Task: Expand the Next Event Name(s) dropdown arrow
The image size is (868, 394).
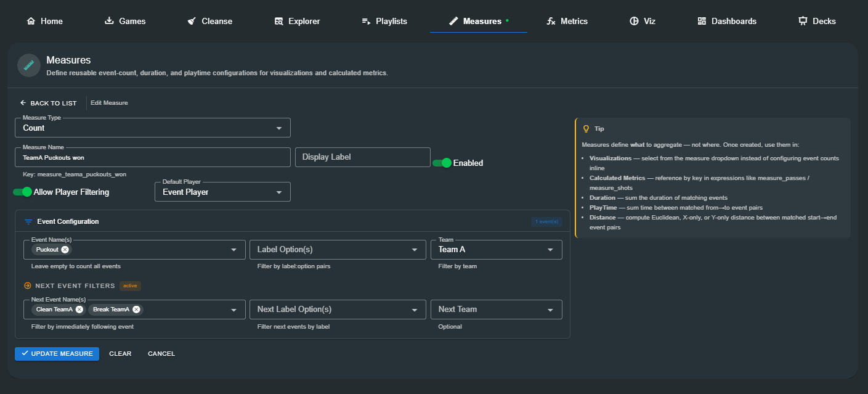Action: [x=233, y=310]
